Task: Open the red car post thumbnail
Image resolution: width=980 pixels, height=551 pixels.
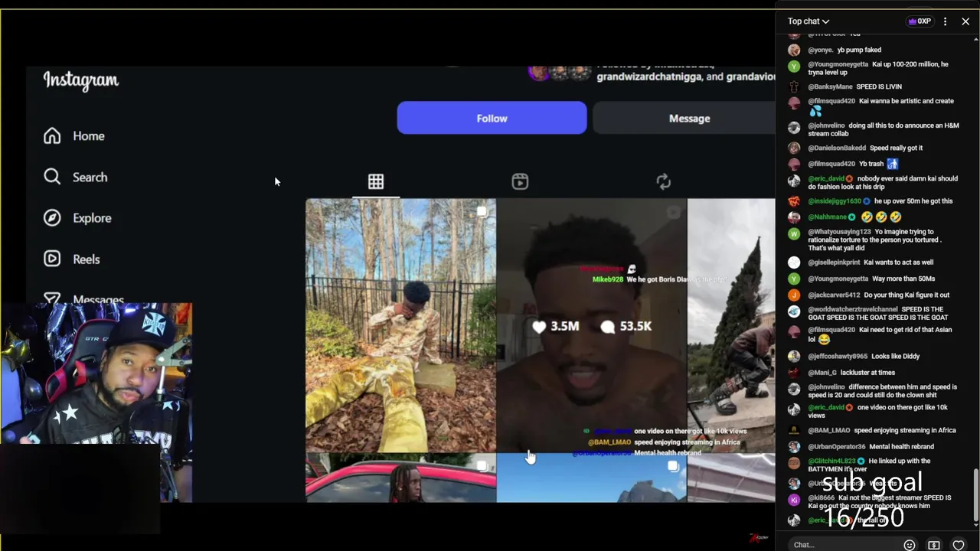Action: [400, 478]
